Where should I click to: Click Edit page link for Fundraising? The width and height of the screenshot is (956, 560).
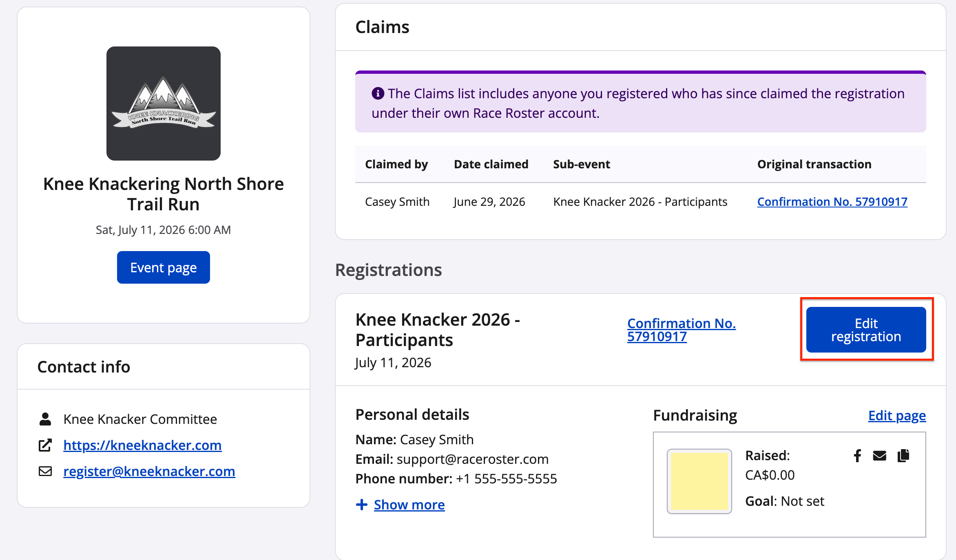pos(897,415)
